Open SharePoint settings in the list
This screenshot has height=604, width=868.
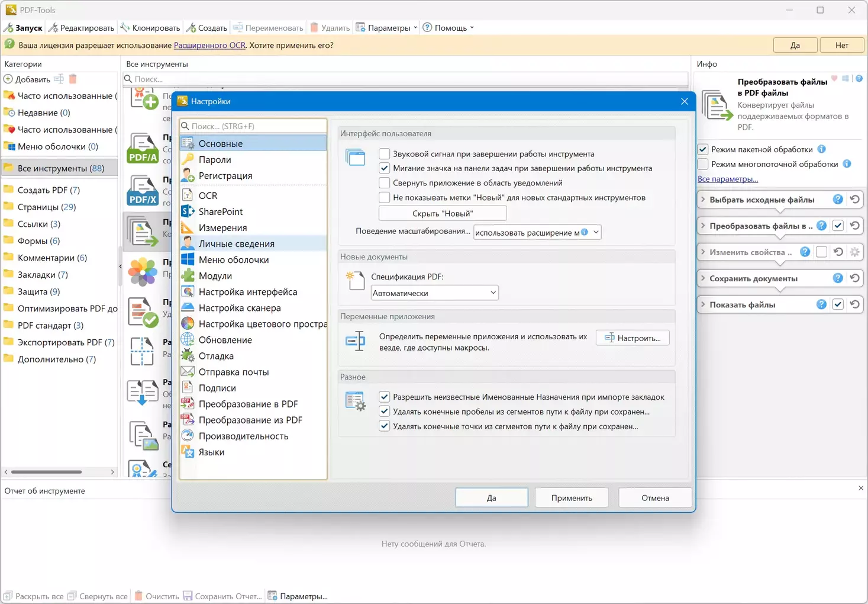pyautogui.click(x=220, y=211)
